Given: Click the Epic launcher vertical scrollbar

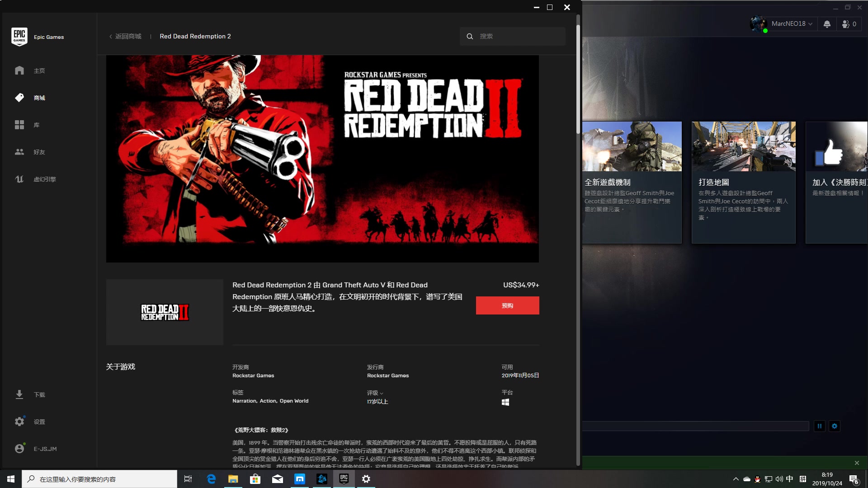Looking at the screenshot, I should point(578,79).
